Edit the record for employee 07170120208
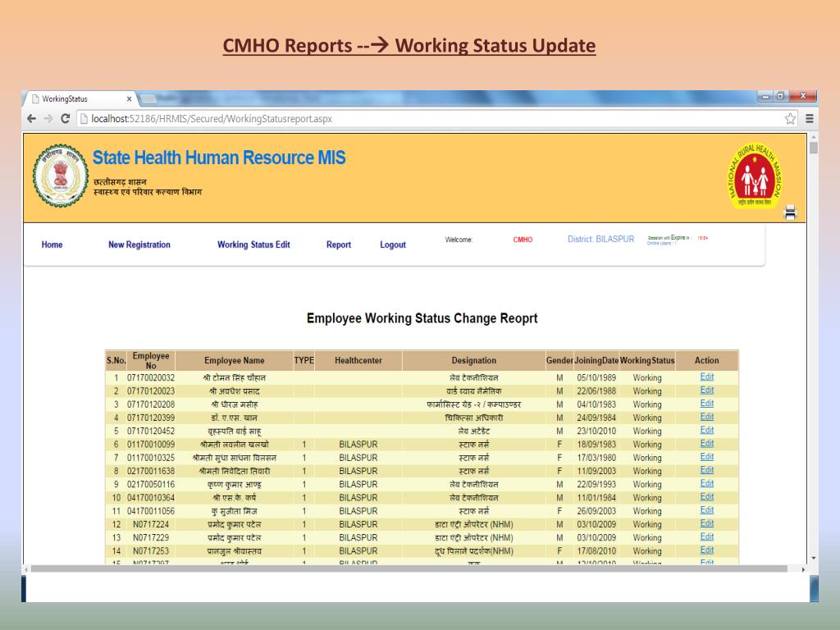Viewport: 840px width, 630px height. click(x=706, y=404)
